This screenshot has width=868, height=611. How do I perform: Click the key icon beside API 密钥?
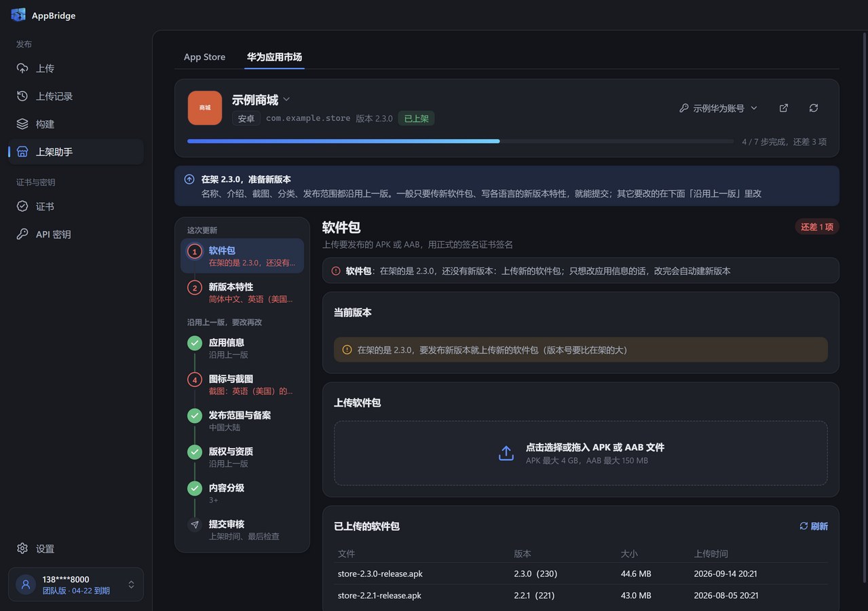[x=22, y=234]
